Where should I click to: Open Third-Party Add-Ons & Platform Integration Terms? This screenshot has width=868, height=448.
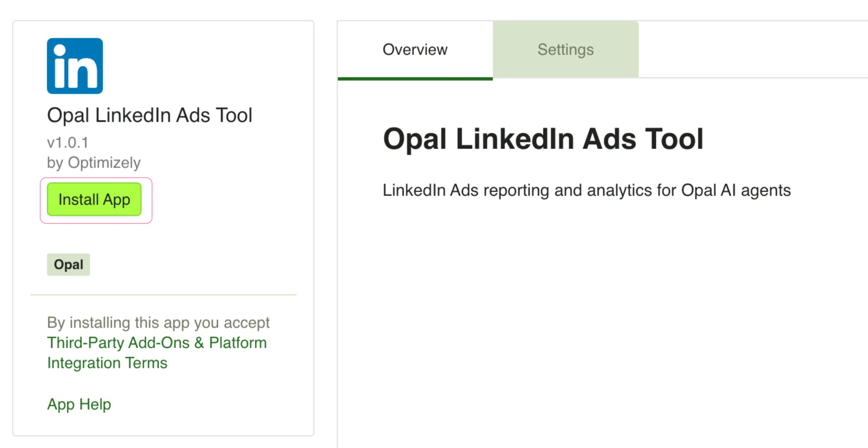[x=157, y=353]
